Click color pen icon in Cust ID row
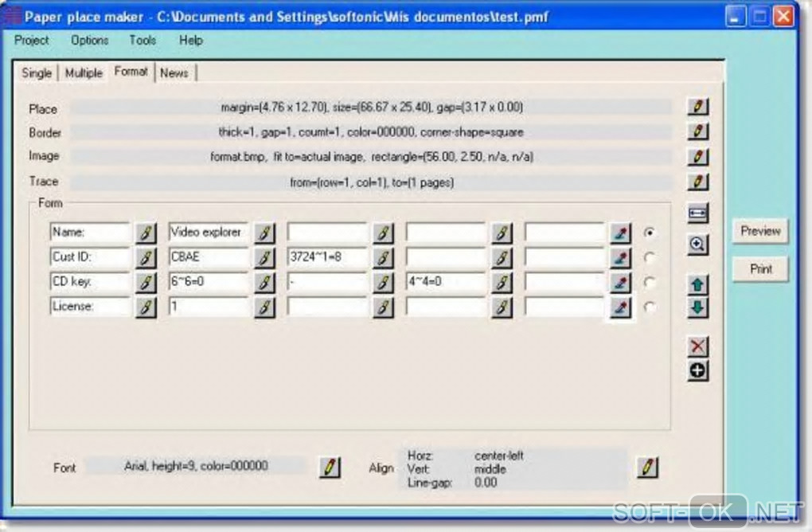This screenshot has height=532, width=812. (x=621, y=257)
